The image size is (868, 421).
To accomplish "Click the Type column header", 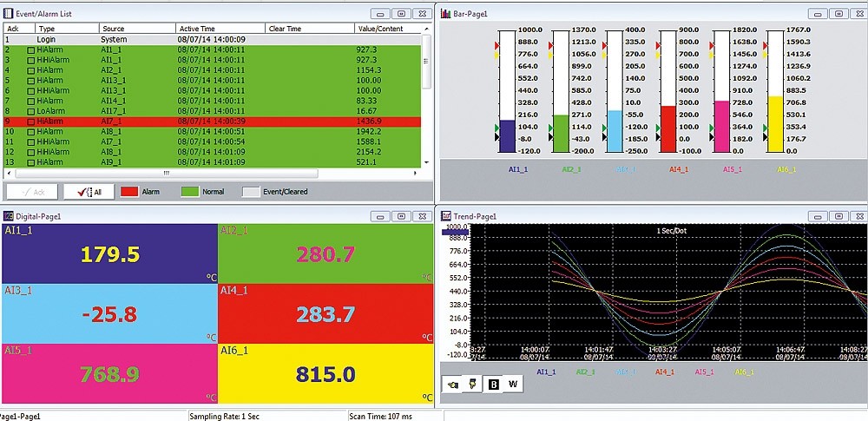I will tap(68, 29).
